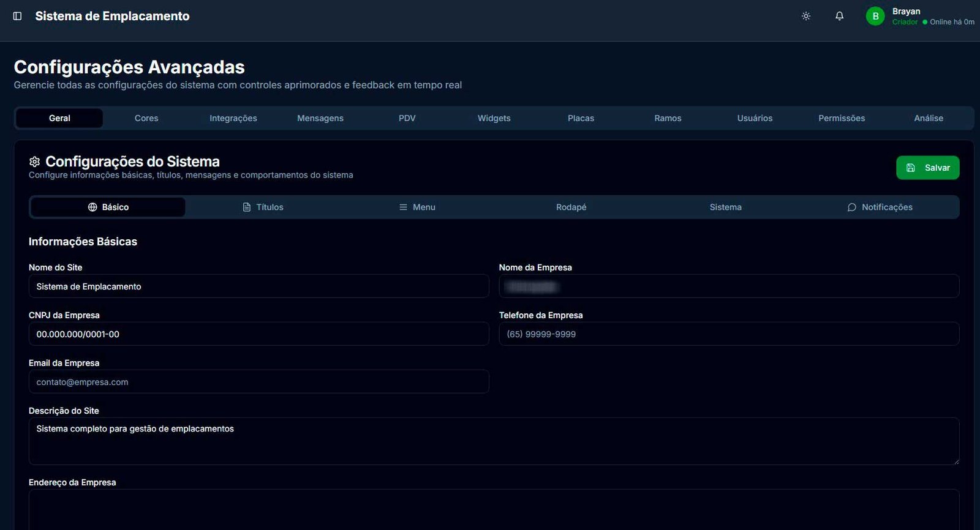Go to the Títulos sub-tab
980x530 pixels.
point(263,207)
